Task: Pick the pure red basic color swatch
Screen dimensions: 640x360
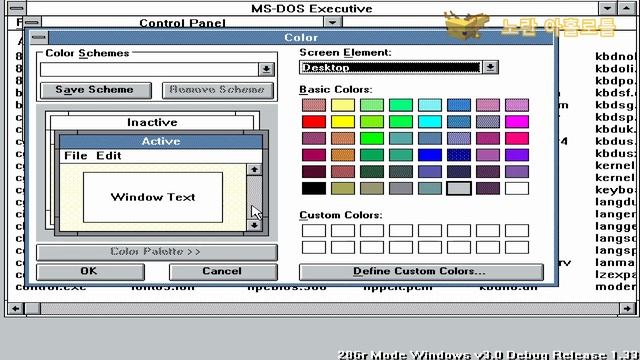Action: pyautogui.click(x=313, y=122)
